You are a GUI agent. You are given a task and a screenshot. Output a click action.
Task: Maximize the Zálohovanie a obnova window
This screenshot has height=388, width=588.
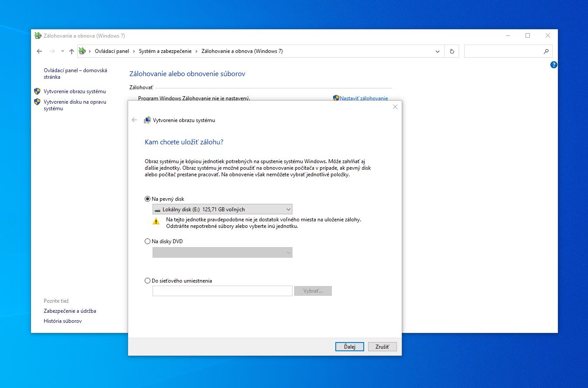(528, 35)
